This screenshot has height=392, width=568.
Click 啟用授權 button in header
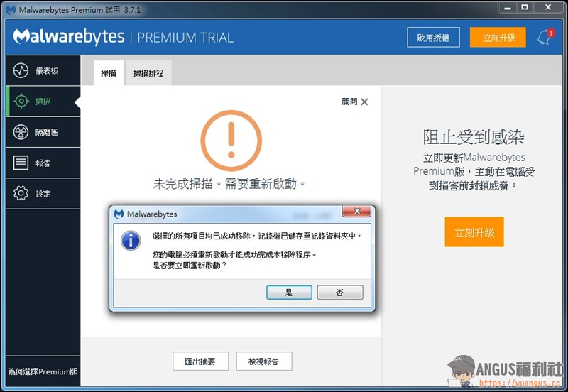click(x=433, y=38)
